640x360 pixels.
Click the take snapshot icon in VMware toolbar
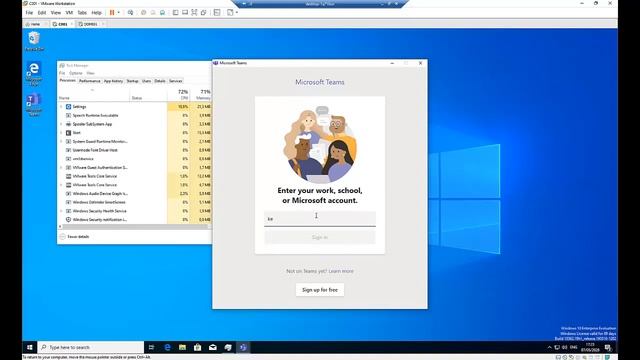point(143,13)
